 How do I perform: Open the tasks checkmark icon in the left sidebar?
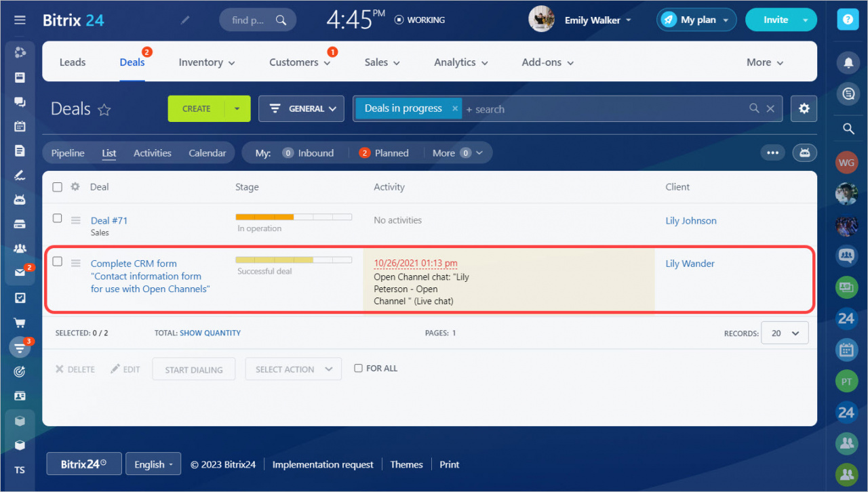pos(20,298)
